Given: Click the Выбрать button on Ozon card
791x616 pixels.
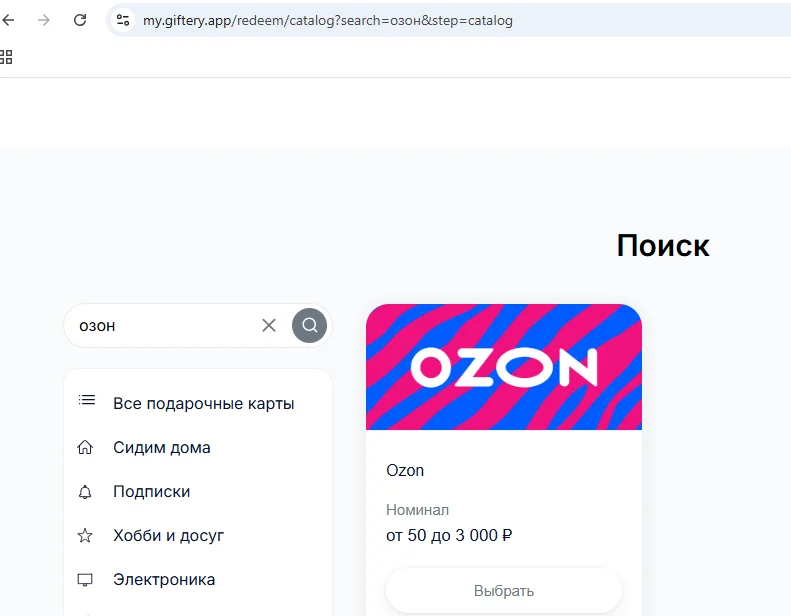Looking at the screenshot, I should 504,591.
